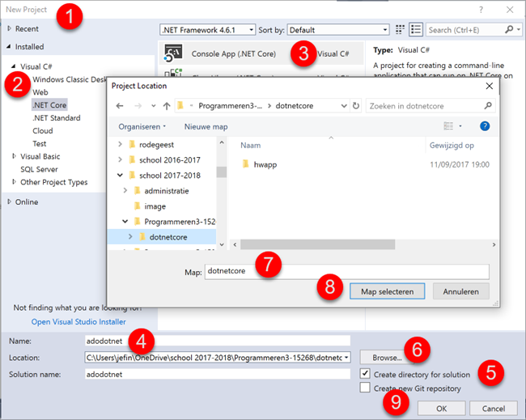Screen dimensions: 526x420
Task: Expand the administratie folder
Action: (x=125, y=190)
